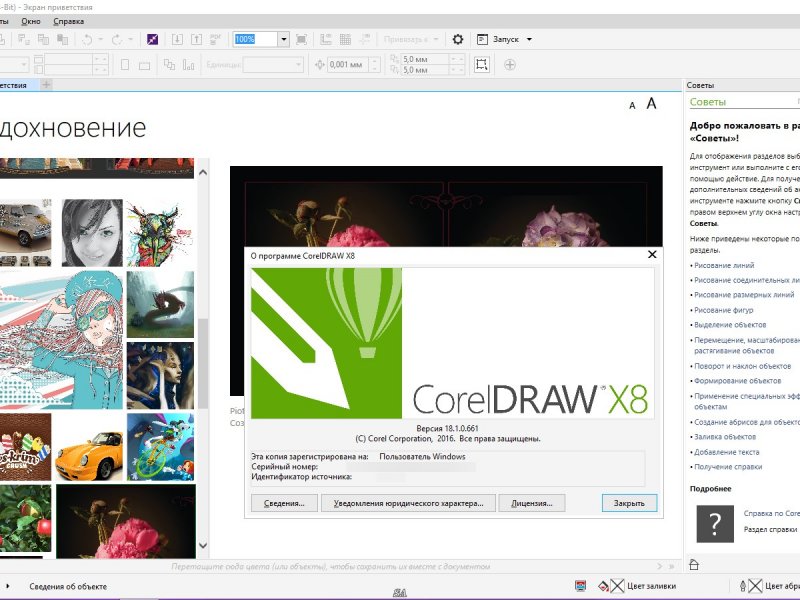Screen dimensions: 800x600
Task: Open the Окно menu
Action: tap(31, 21)
